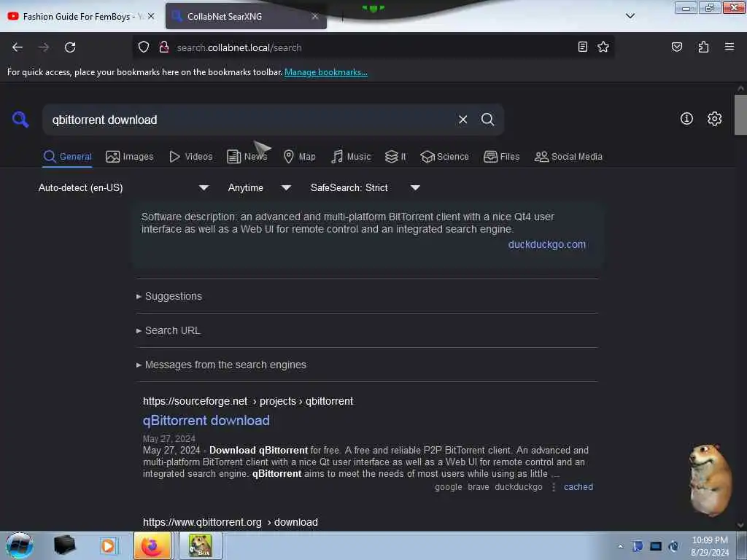Toggle Reader View in the address bar
The width and height of the screenshot is (747, 560).
(582, 47)
